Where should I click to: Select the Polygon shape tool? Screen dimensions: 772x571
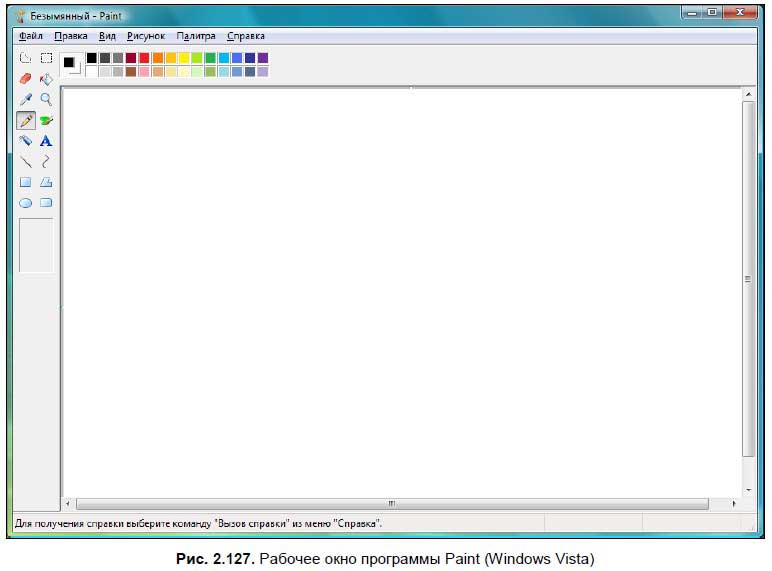[x=46, y=182]
